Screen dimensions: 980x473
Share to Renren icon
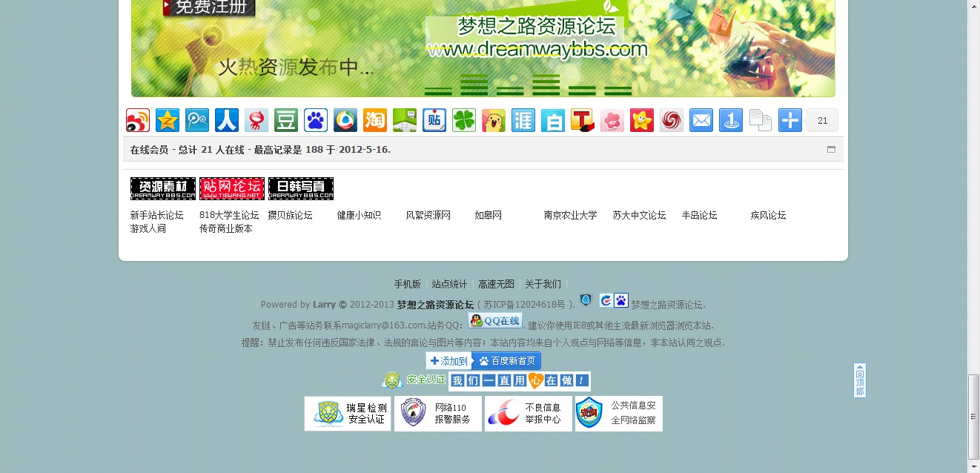227,120
